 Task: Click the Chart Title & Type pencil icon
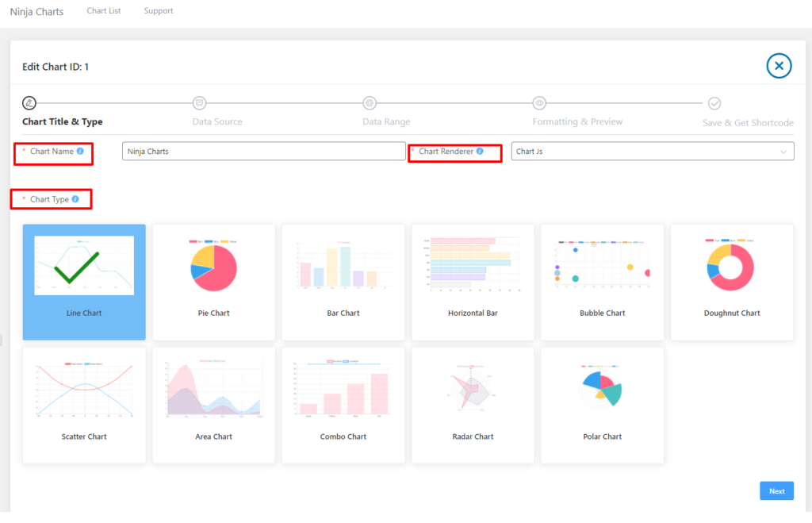tap(29, 103)
